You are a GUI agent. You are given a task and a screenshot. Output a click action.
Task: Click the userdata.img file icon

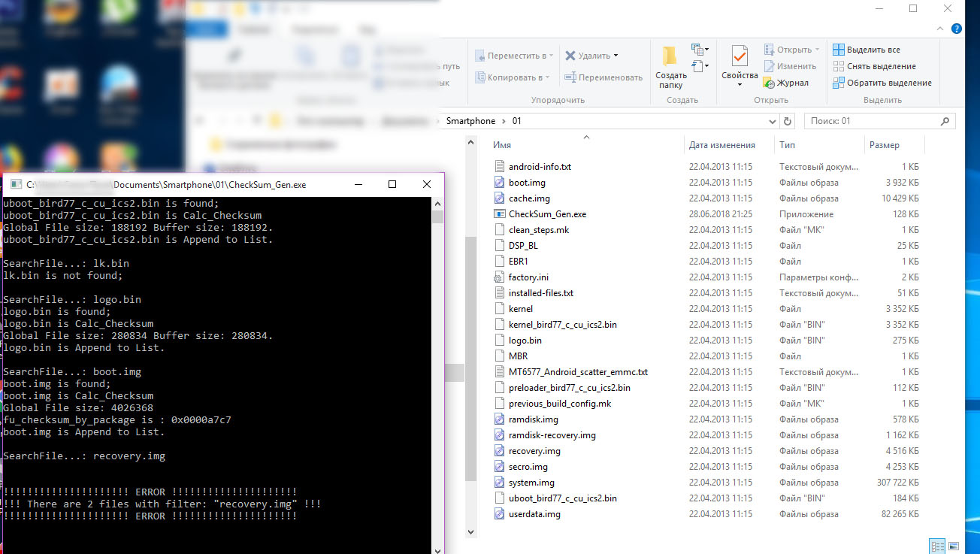(x=501, y=514)
